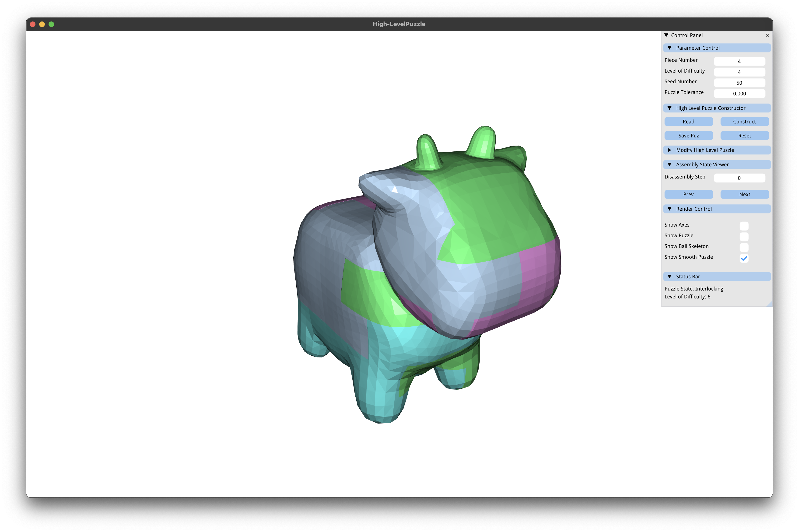The image size is (799, 532).
Task: Click the Save Puz button
Action: point(688,135)
